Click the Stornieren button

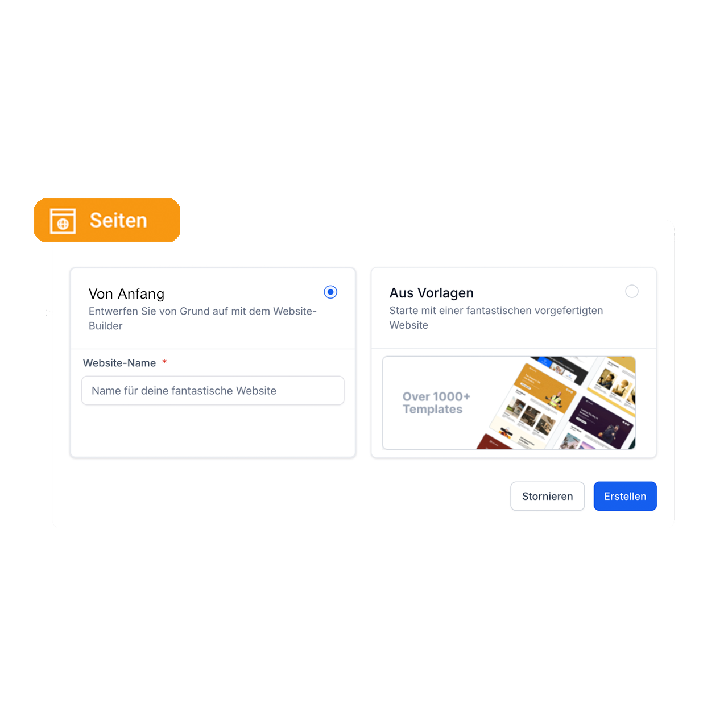coord(548,497)
